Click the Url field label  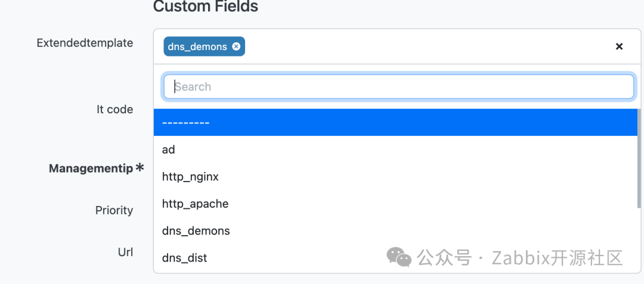(x=125, y=252)
